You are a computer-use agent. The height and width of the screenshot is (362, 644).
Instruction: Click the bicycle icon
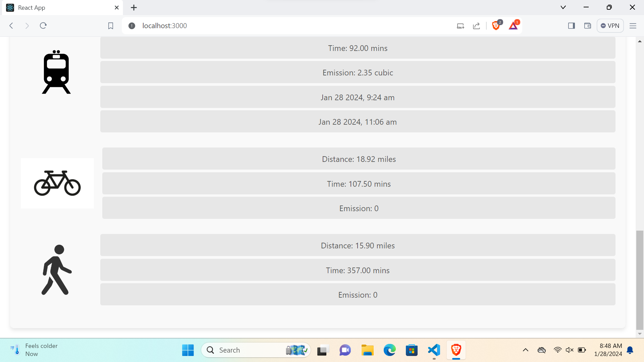click(x=57, y=183)
